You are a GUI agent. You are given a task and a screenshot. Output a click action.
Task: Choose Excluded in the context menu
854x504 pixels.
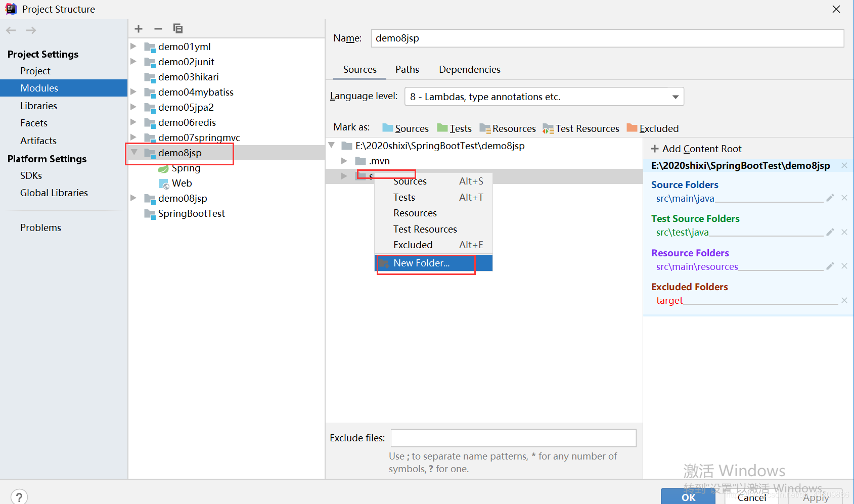[x=433, y=245]
